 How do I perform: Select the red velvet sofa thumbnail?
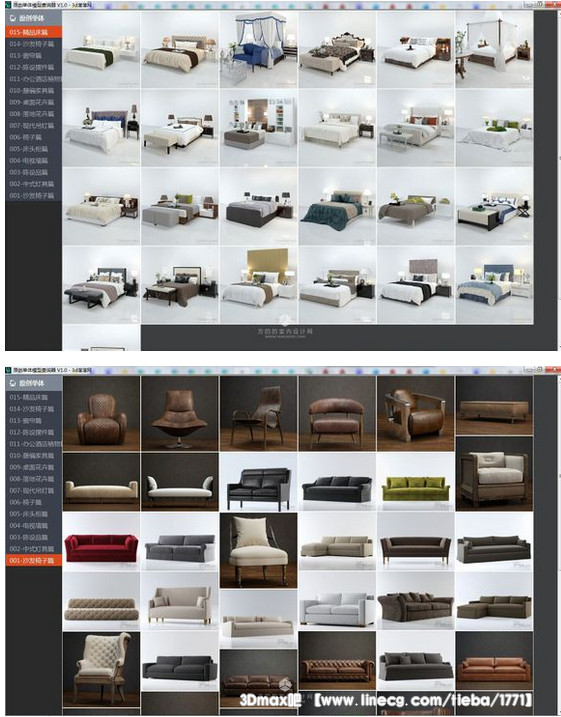click(x=101, y=542)
